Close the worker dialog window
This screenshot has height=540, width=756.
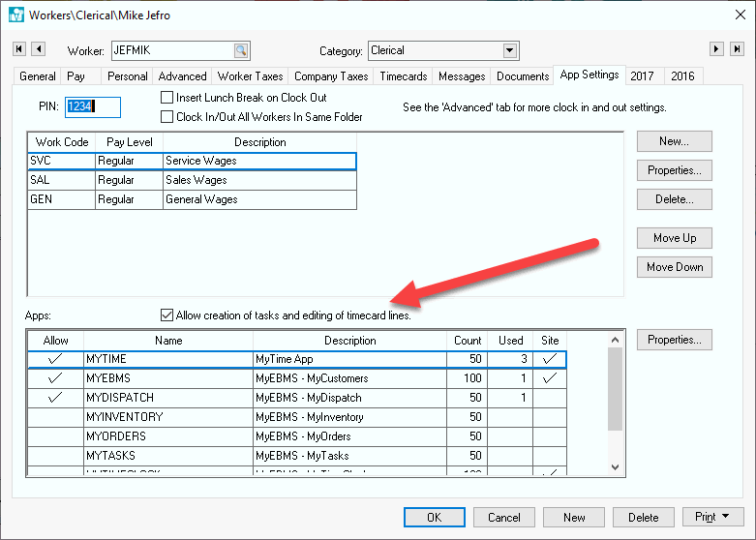coord(733,14)
